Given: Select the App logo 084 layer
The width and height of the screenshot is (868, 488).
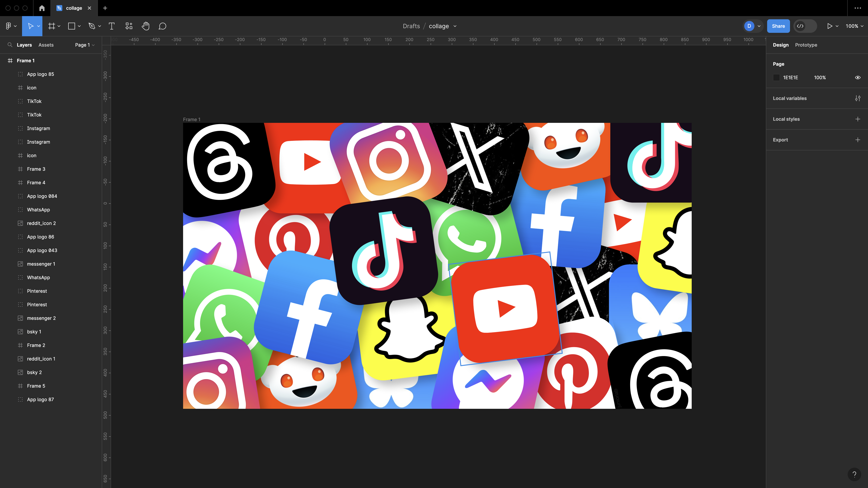Looking at the screenshot, I should pos(51,196).
